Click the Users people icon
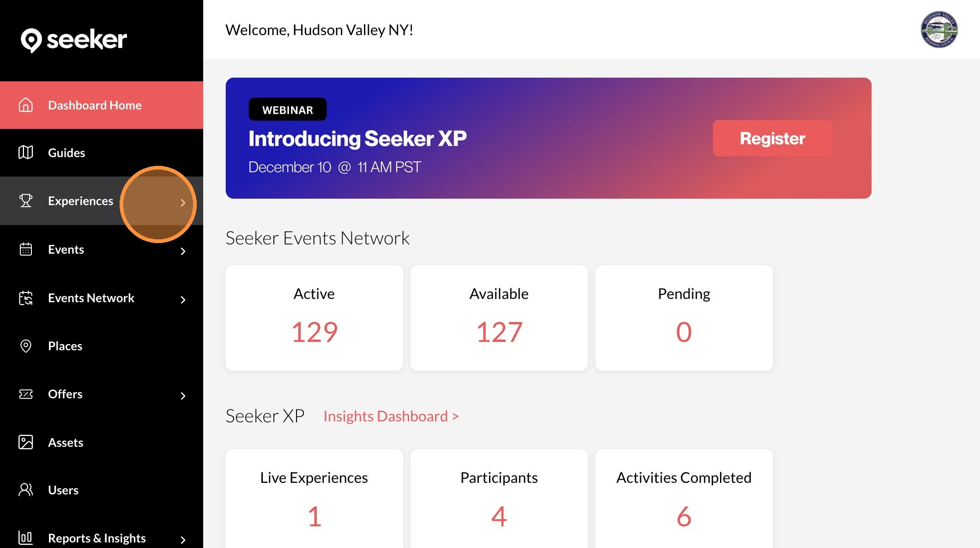Screen dimensions: 980x548 (26, 490)
